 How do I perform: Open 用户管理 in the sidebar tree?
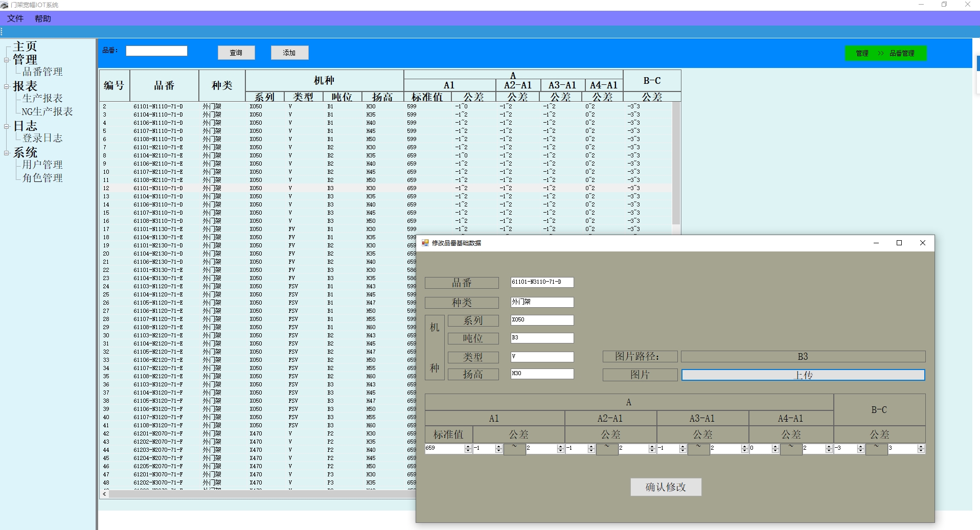(42, 165)
